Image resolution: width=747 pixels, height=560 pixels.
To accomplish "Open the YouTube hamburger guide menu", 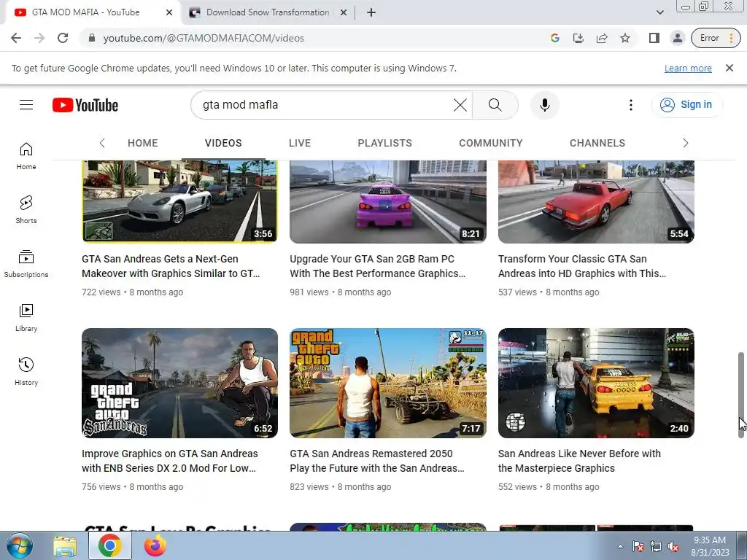I will click(x=26, y=105).
